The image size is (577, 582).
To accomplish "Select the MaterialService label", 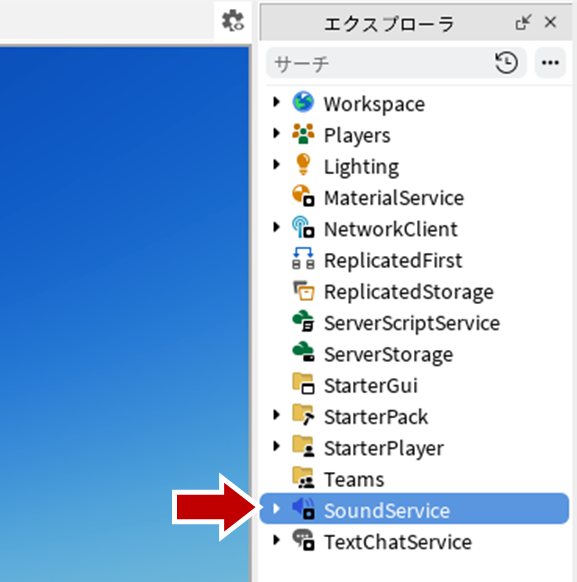I will tap(394, 198).
